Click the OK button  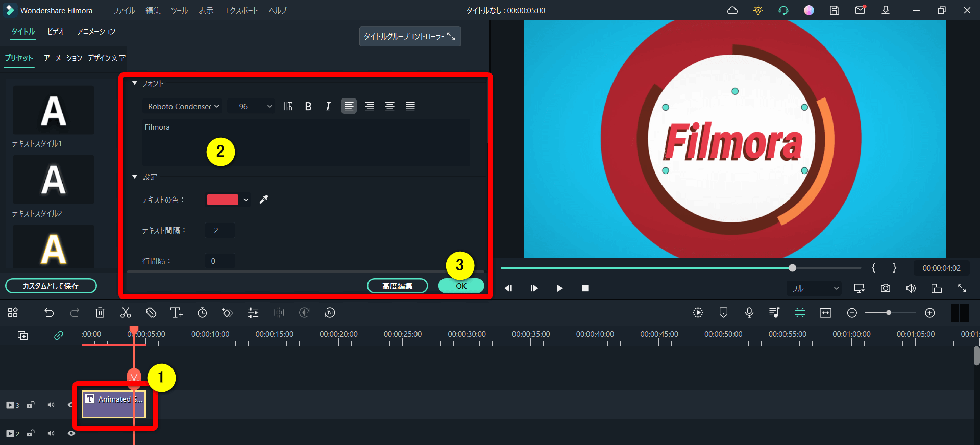click(461, 286)
